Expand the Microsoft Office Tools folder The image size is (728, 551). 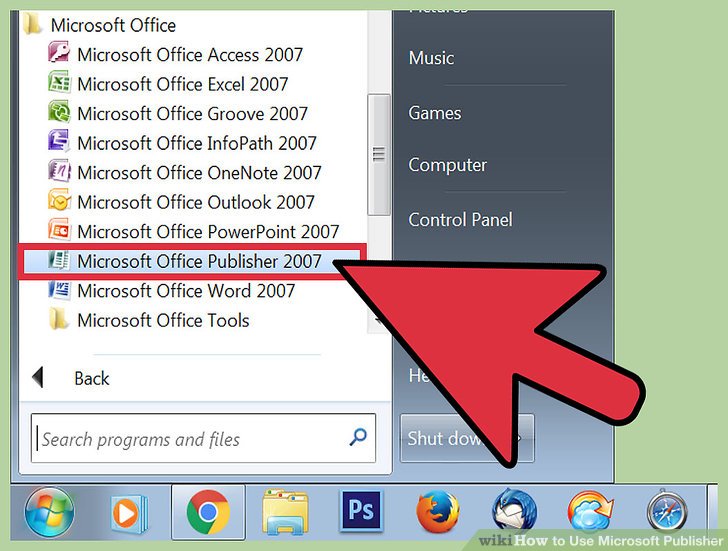point(163,320)
